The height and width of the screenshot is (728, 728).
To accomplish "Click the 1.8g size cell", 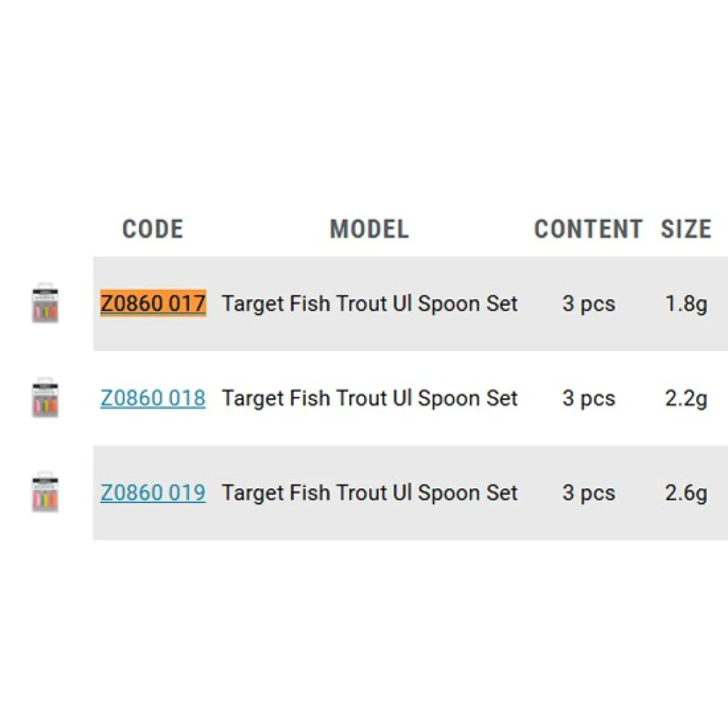I will [687, 304].
